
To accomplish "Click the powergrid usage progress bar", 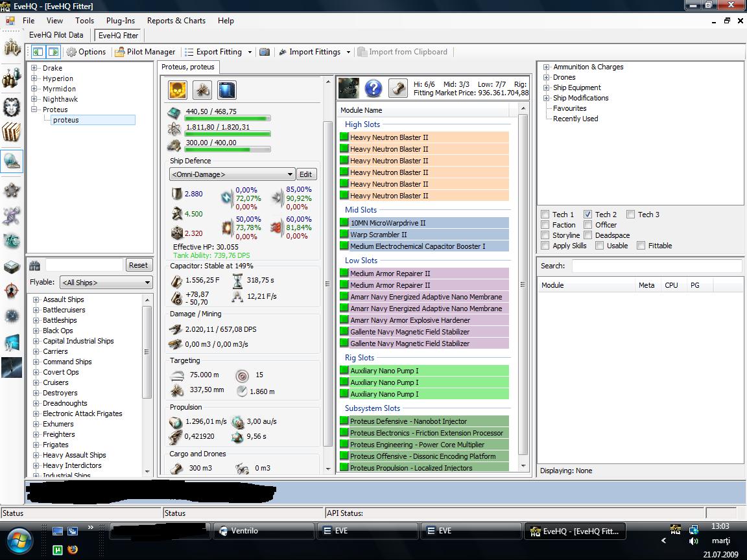I will pyautogui.click(x=228, y=134).
